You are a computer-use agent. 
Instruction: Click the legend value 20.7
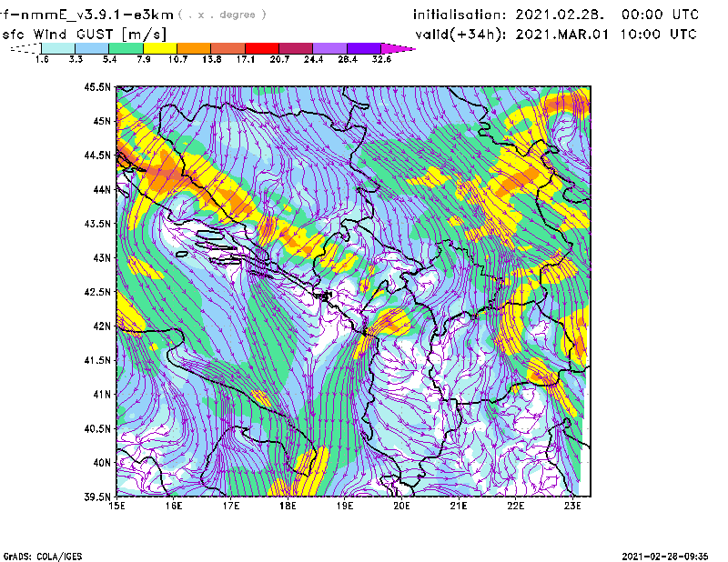click(x=279, y=59)
